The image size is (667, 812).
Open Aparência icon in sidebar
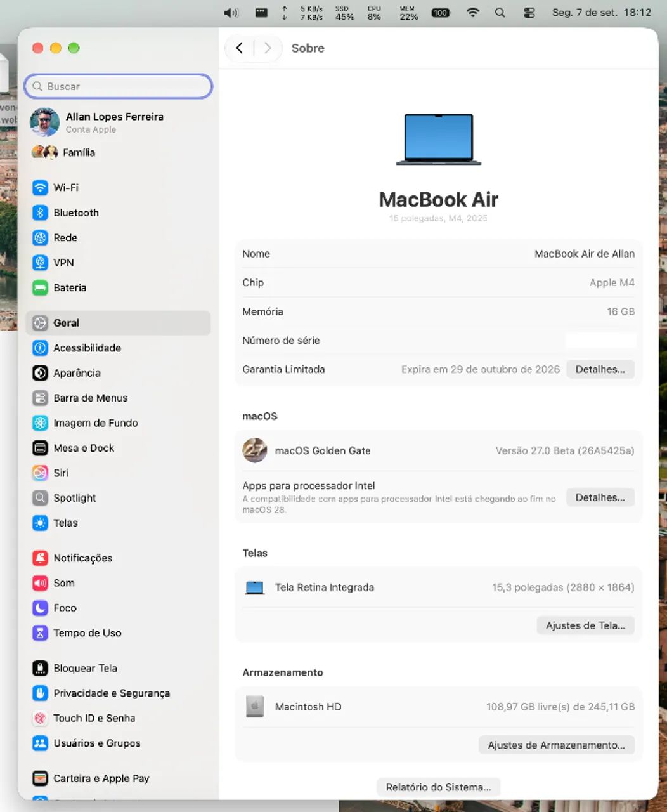(40, 373)
